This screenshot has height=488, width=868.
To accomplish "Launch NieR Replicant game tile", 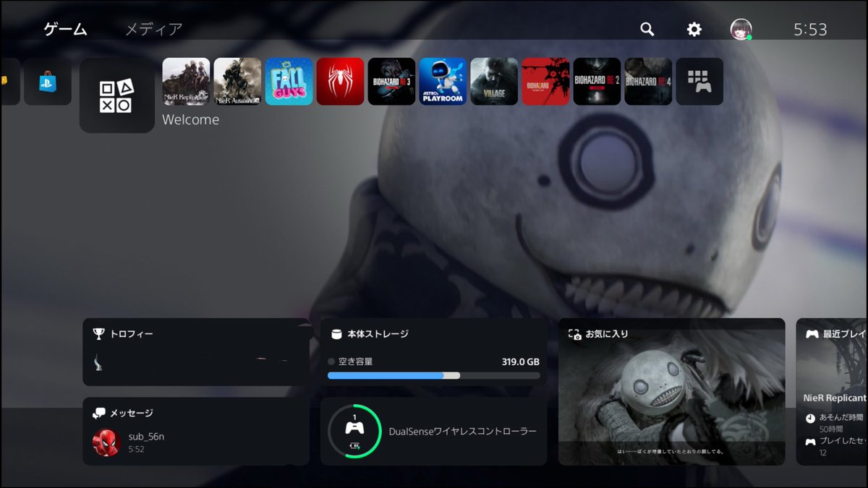I will pos(186,82).
